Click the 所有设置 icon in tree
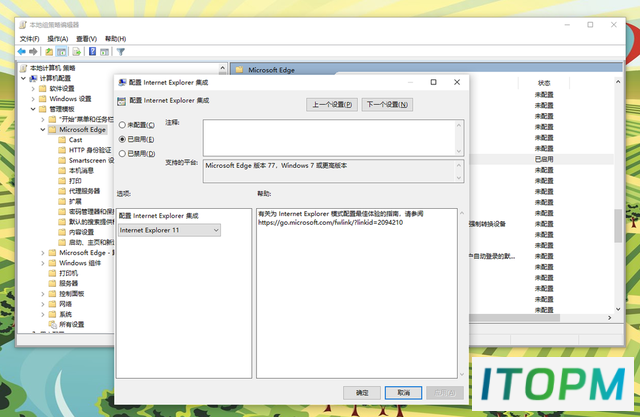 pos(52,324)
